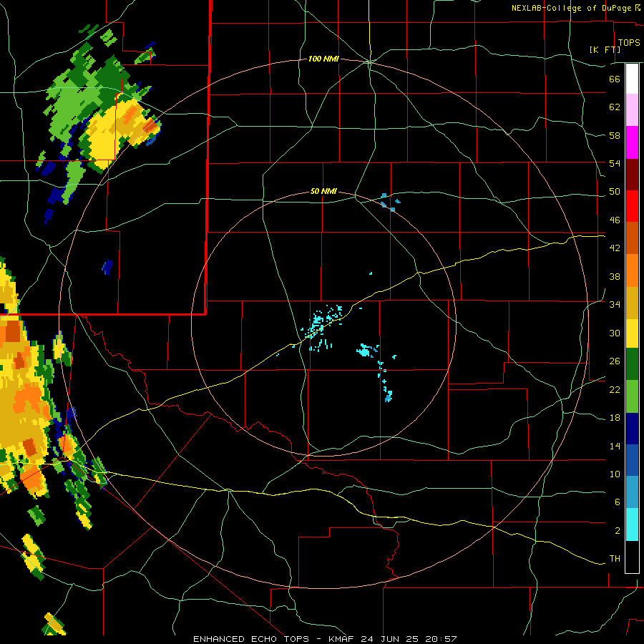This screenshot has height=644, width=644.
Task: Click the magenta legend swatch
Action: click(632, 142)
